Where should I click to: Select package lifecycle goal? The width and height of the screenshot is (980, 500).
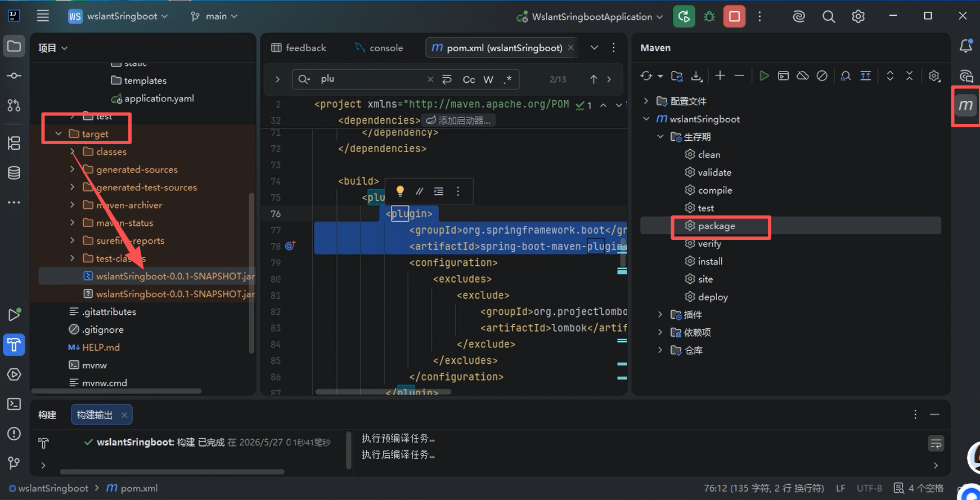(790, 226)
